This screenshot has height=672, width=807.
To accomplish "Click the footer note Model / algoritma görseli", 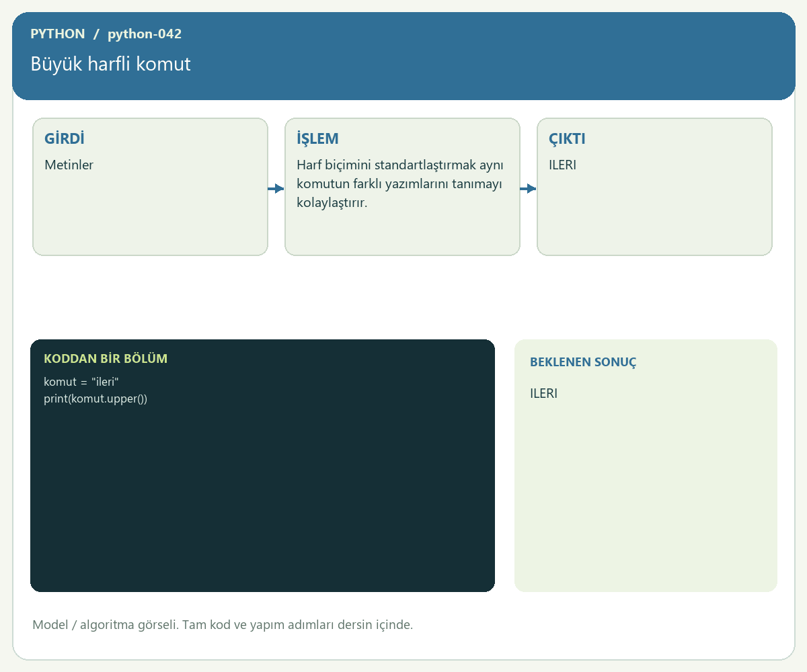I will pyautogui.click(x=223, y=625).
